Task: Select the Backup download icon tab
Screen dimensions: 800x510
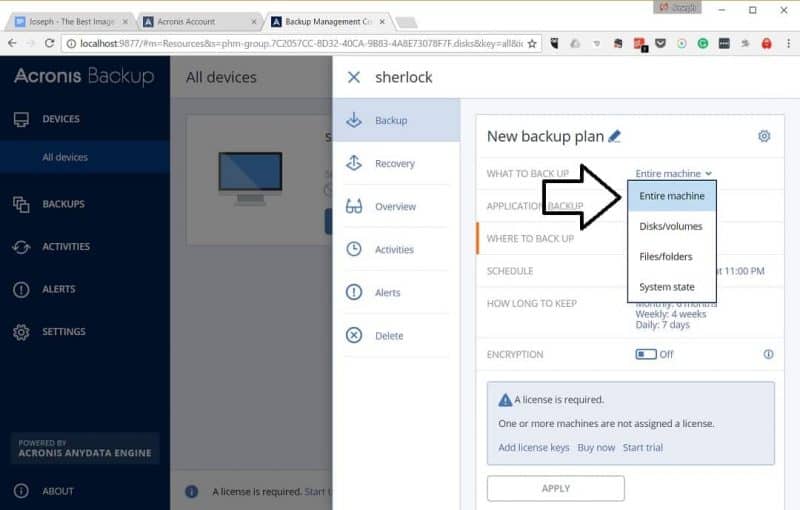Action: pos(354,120)
